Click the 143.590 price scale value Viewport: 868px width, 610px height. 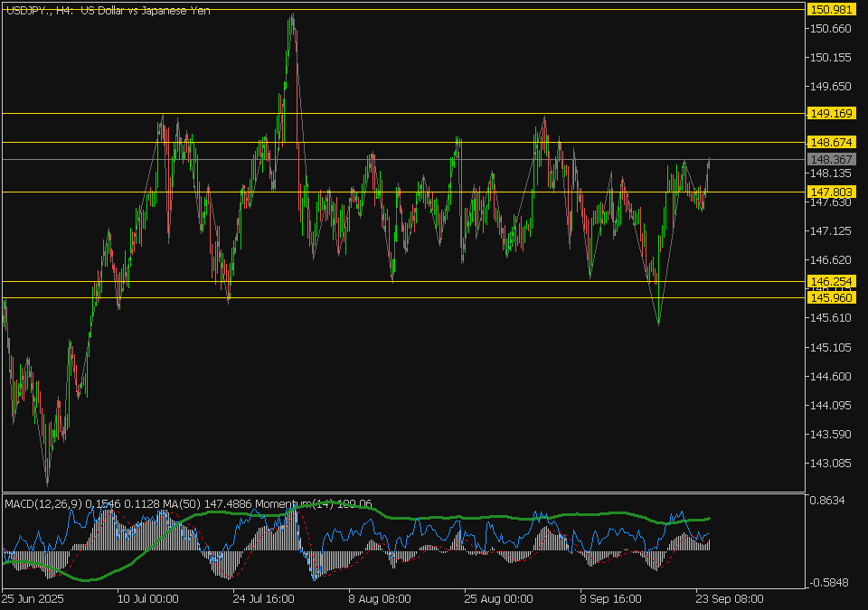(x=830, y=434)
